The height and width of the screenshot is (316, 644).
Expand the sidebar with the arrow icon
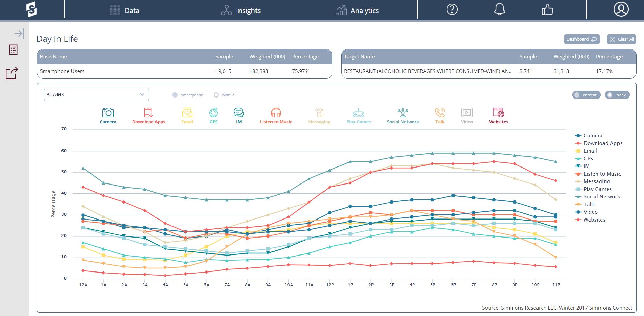pyautogui.click(x=19, y=33)
